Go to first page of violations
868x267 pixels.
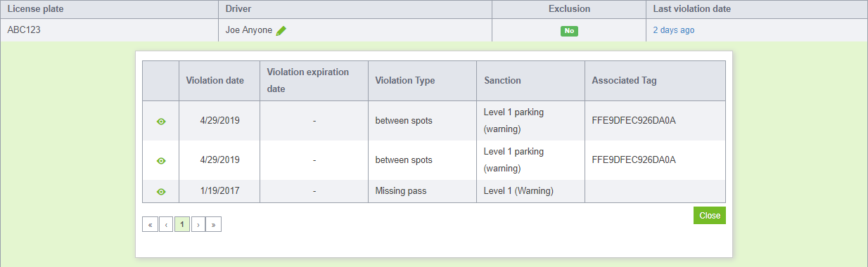pos(150,225)
